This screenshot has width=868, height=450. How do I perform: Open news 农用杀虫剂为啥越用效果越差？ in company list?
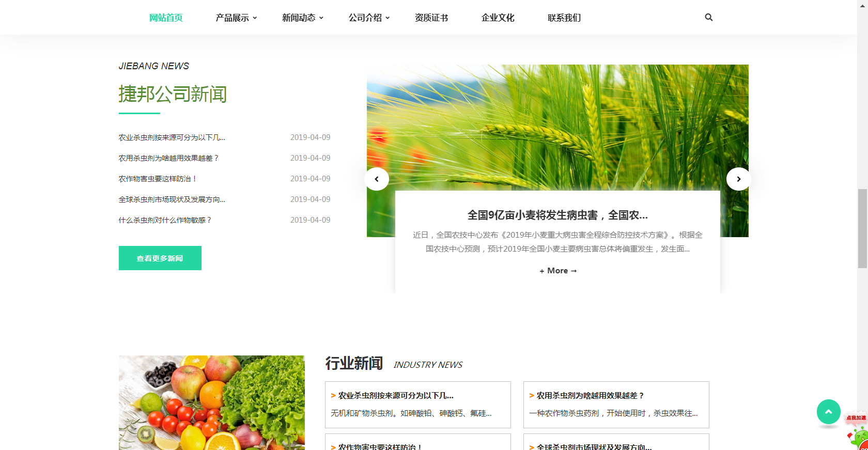(x=168, y=158)
